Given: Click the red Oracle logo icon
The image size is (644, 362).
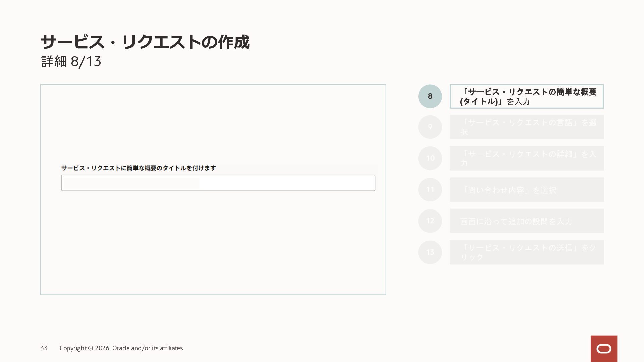Looking at the screenshot, I should (x=604, y=349).
